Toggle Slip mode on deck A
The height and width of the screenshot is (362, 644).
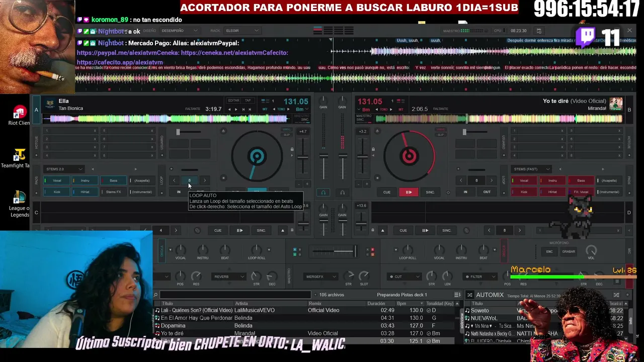coord(286,135)
